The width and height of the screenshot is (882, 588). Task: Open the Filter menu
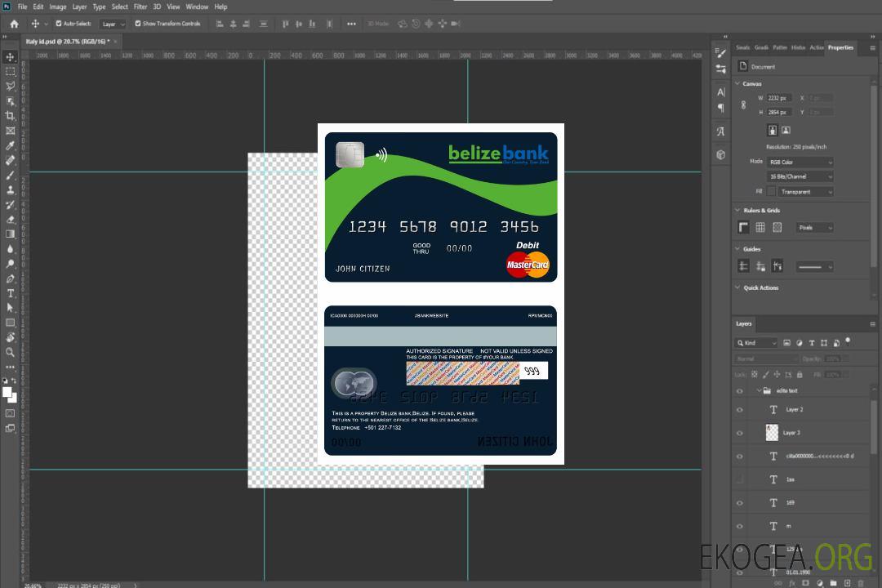[x=140, y=7]
